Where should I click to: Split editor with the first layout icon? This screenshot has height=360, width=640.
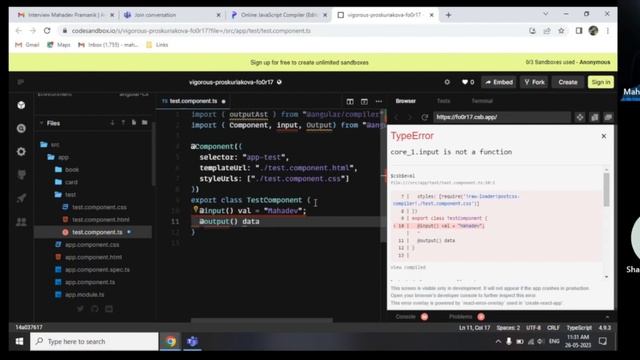[x=350, y=101]
